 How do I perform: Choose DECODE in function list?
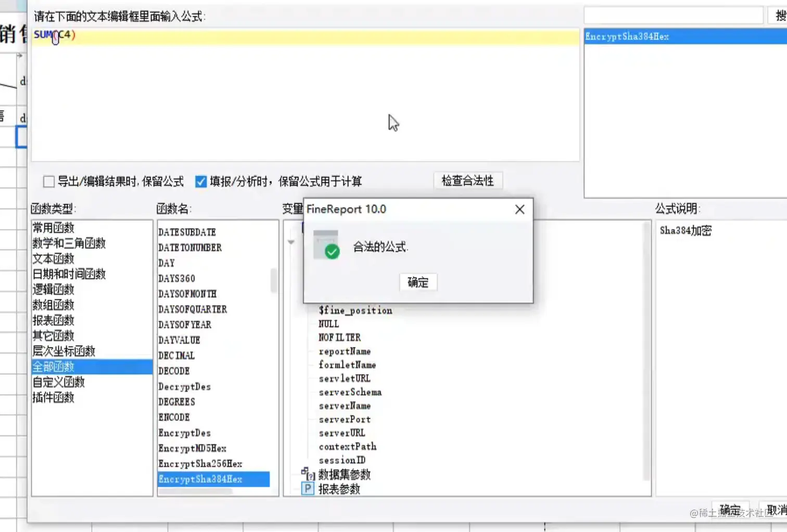[x=213, y=371]
